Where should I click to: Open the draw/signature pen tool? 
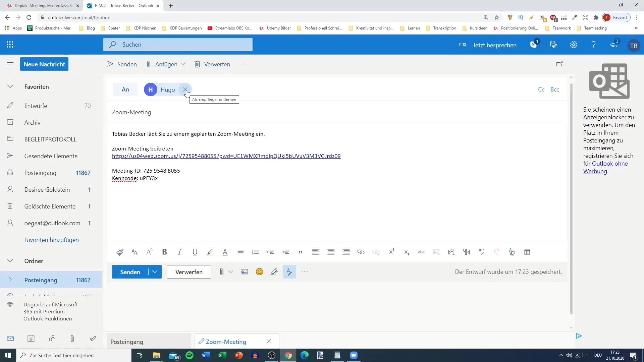pos(274,272)
